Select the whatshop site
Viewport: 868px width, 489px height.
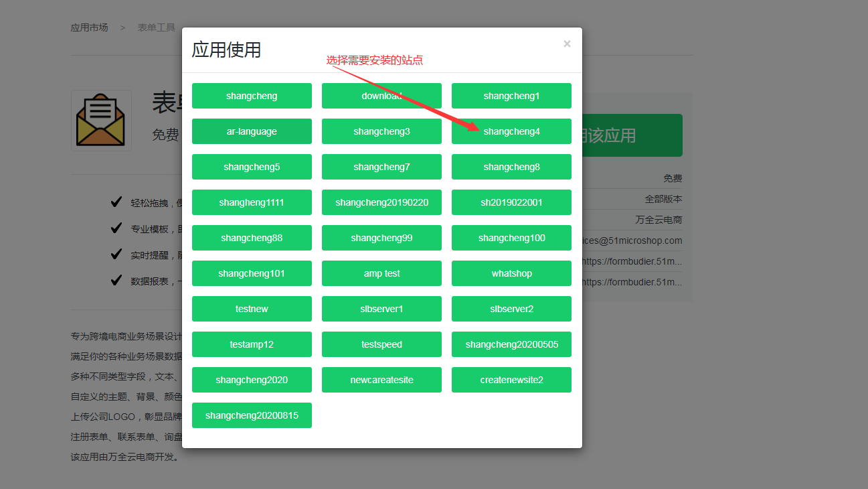[511, 273]
